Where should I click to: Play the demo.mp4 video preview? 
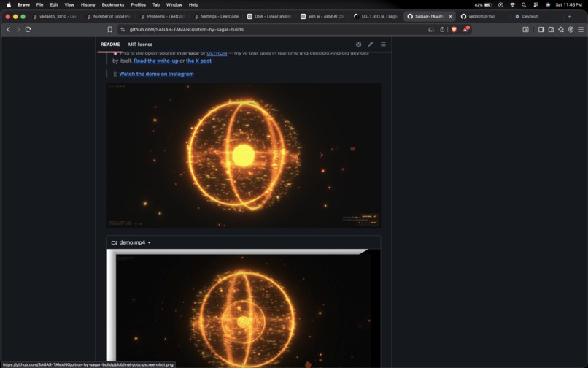244,308
